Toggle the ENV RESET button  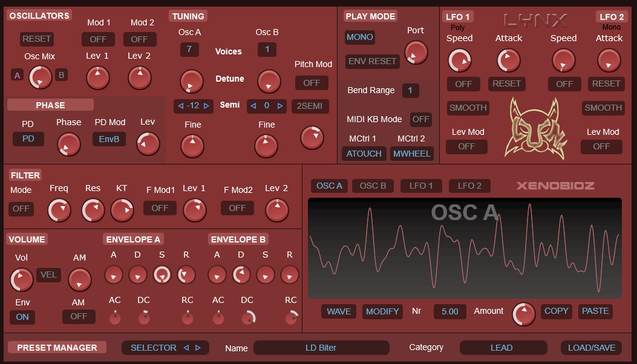373,61
